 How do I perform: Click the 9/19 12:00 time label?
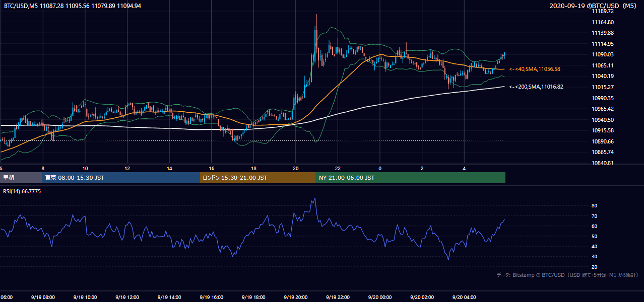(127, 297)
